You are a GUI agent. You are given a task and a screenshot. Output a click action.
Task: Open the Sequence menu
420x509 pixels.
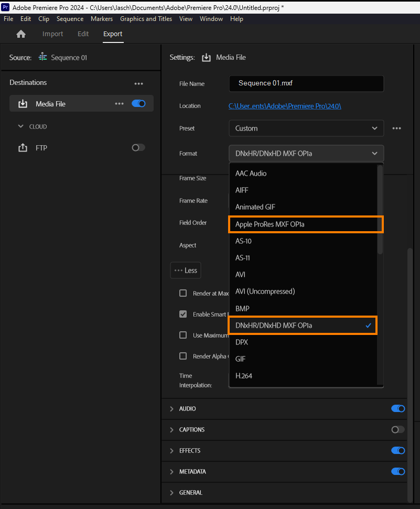70,19
